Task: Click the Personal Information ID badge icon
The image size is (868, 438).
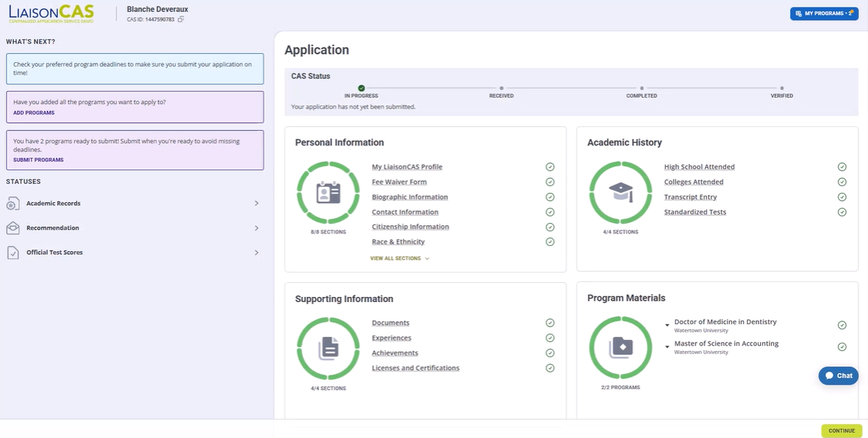Action: click(x=328, y=193)
